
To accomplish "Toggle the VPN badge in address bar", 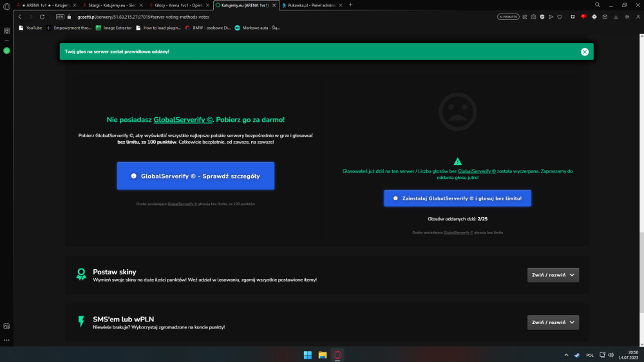I will coord(60,17).
